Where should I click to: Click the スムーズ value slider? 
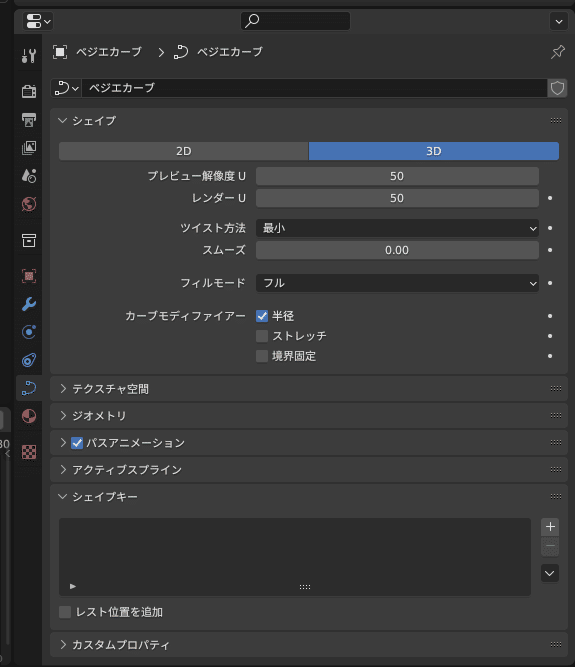[x=397, y=250]
